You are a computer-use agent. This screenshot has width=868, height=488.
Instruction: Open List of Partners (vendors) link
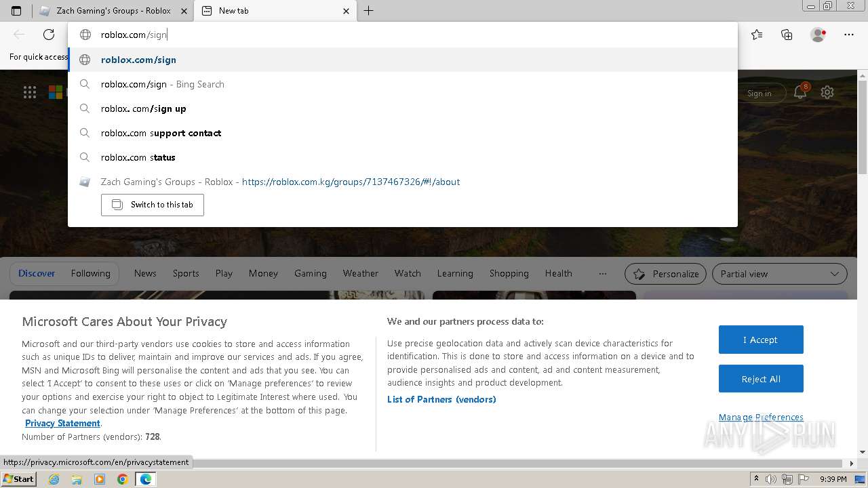[441, 399]
